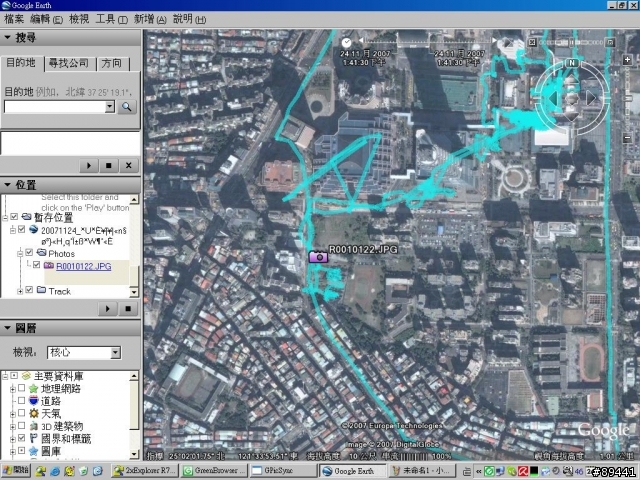Open the 新增 menu
Screen dimensions: 640x480
pyautogui.click(x=150, y=19)
